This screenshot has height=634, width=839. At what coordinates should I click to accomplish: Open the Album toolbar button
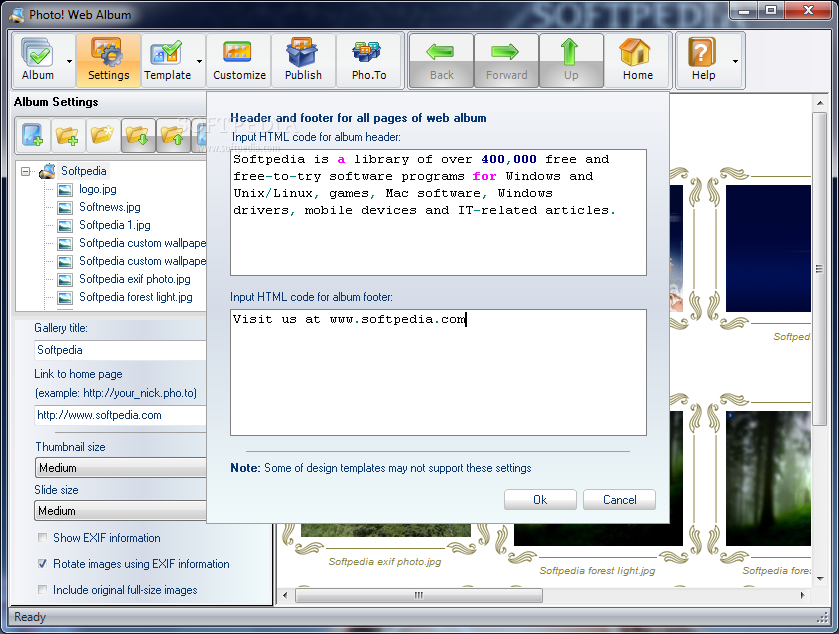(x=38, y=60)
